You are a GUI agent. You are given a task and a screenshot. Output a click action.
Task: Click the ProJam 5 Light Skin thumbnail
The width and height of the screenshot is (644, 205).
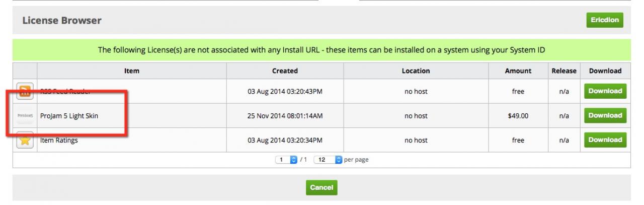(25, 116)
